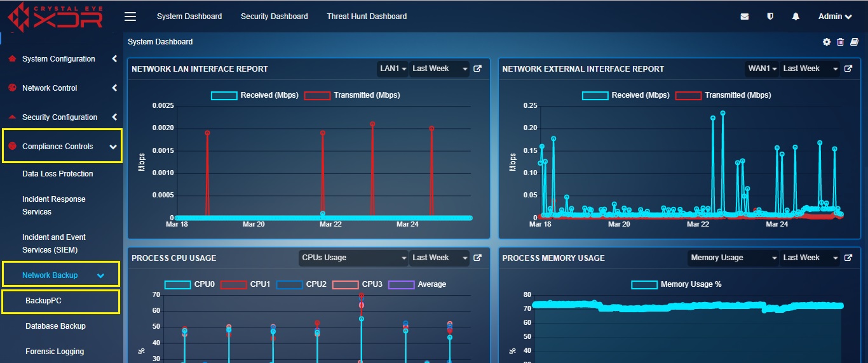Open the WAN1 interface dropdown
The height and width of the screenshot is (363, 868).
click(763, 69)
